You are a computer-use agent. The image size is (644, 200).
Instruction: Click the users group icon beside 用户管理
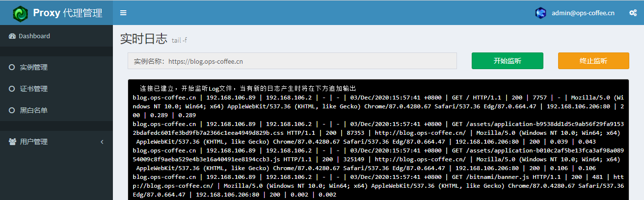(x=12, y=142)
